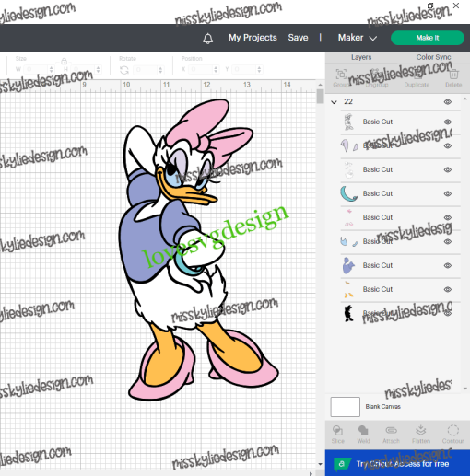The image size is (470, 476).
Task: Click the layers panel scroll-down arrow
Action: 465,389
